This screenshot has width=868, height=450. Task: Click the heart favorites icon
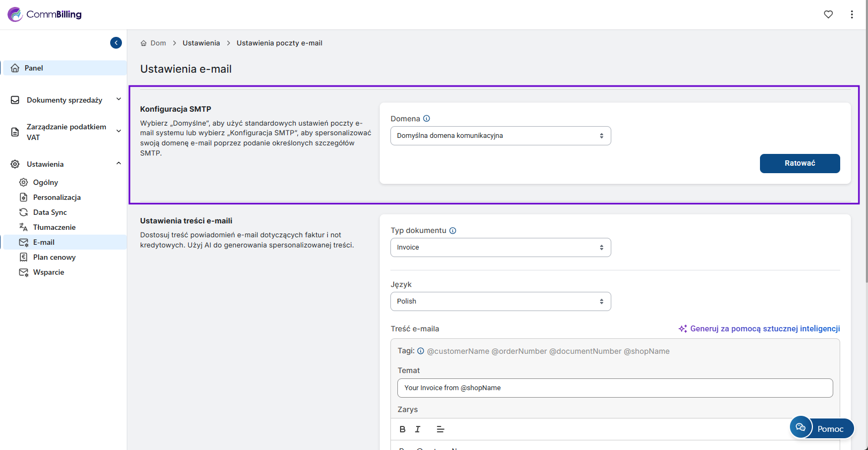(828, 14)
